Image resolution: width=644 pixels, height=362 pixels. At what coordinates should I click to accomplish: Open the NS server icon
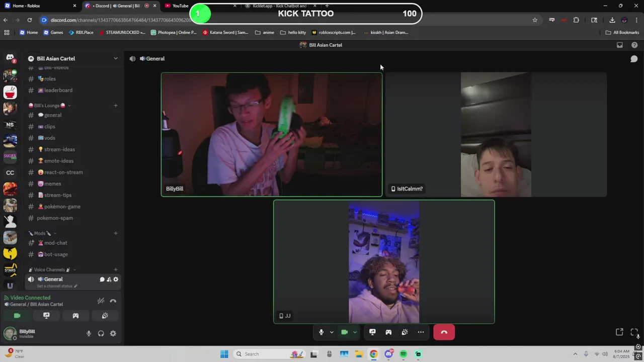coord(10,125)
